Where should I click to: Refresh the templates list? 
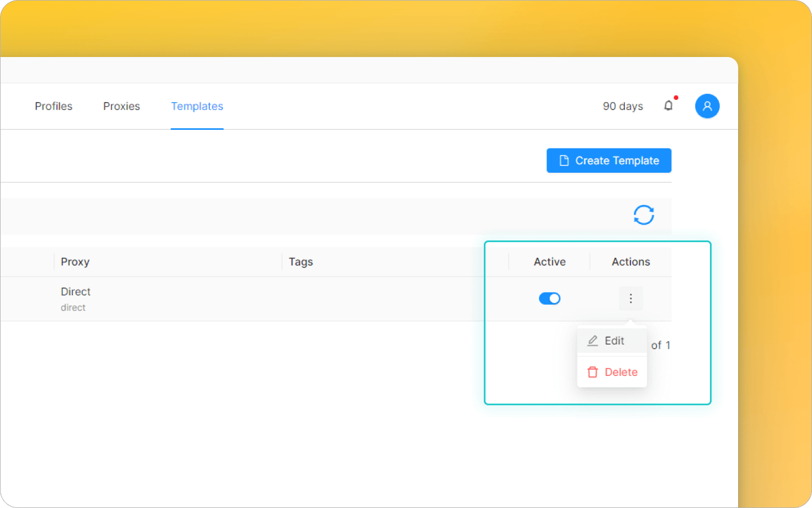pos(643,215)
